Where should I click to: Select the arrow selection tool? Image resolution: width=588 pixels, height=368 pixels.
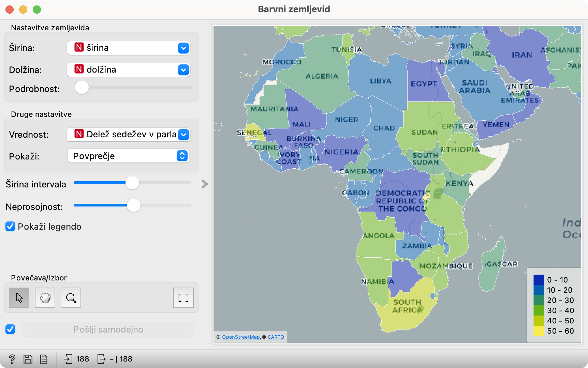(x=19, y=298)
